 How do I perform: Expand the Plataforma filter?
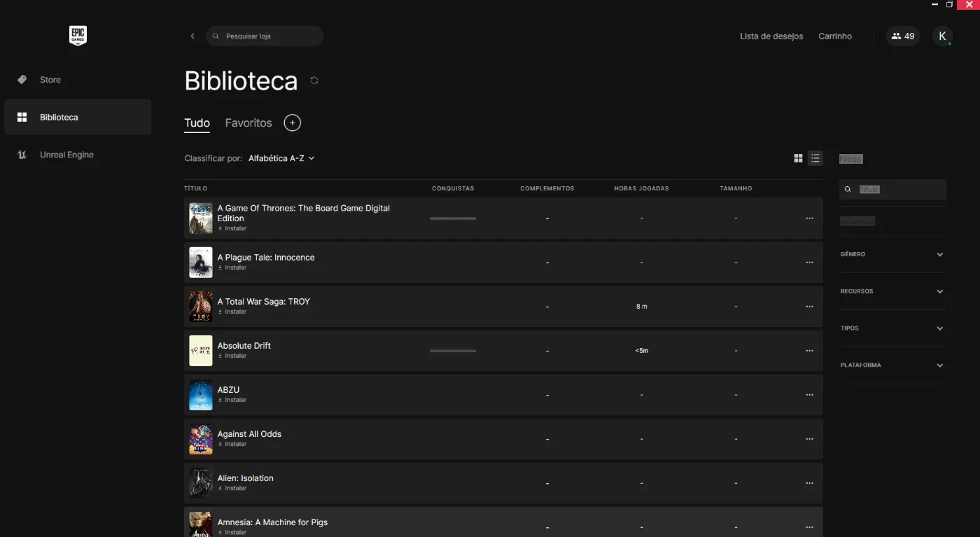[892, 365]
